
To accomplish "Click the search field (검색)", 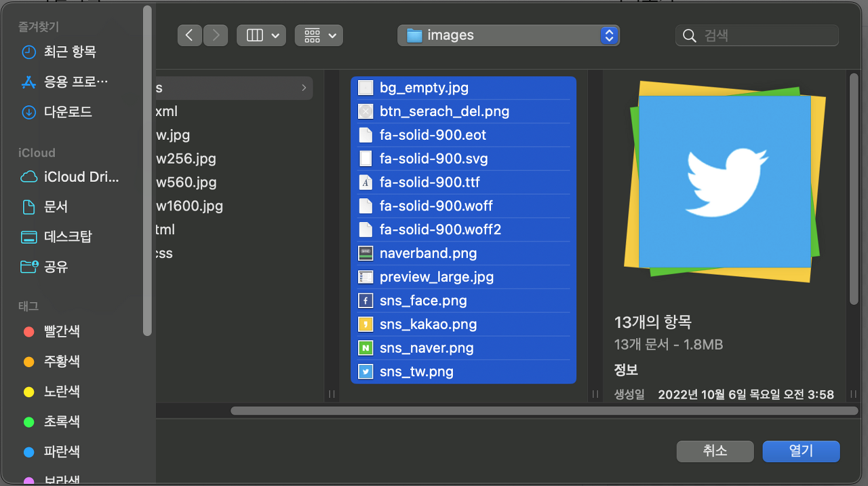I will [757, 35].
